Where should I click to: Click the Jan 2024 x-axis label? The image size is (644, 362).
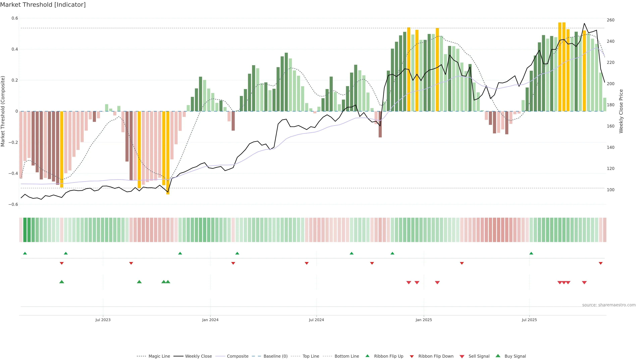coord(210,320)
